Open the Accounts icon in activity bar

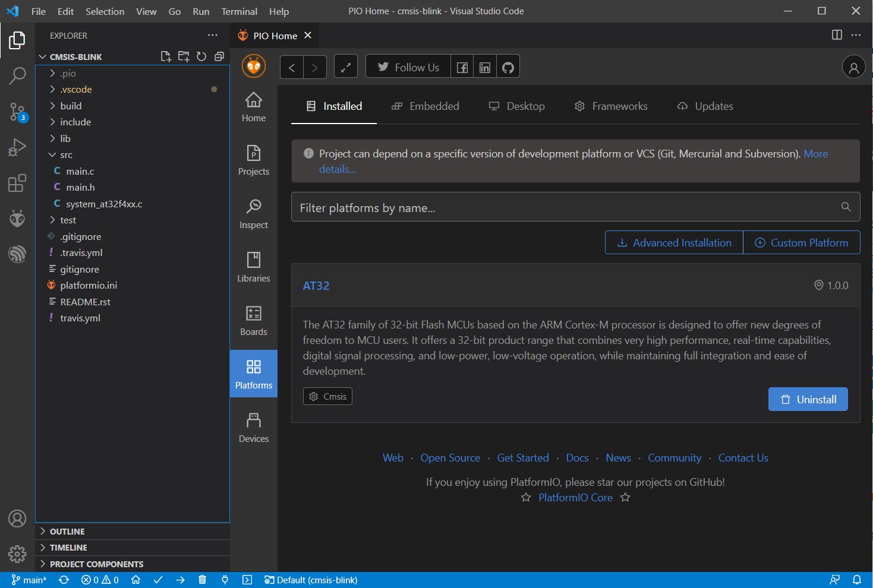17,519
